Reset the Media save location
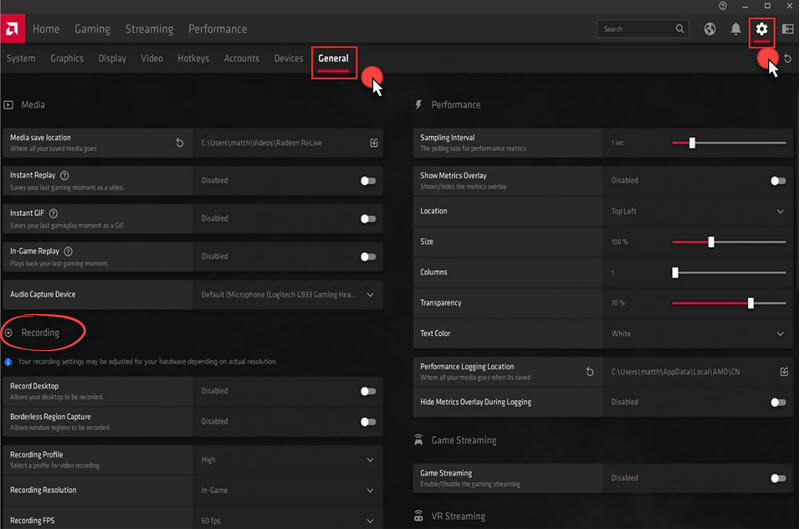The height and width of the screenshot is (529, 800). point(180,143)
